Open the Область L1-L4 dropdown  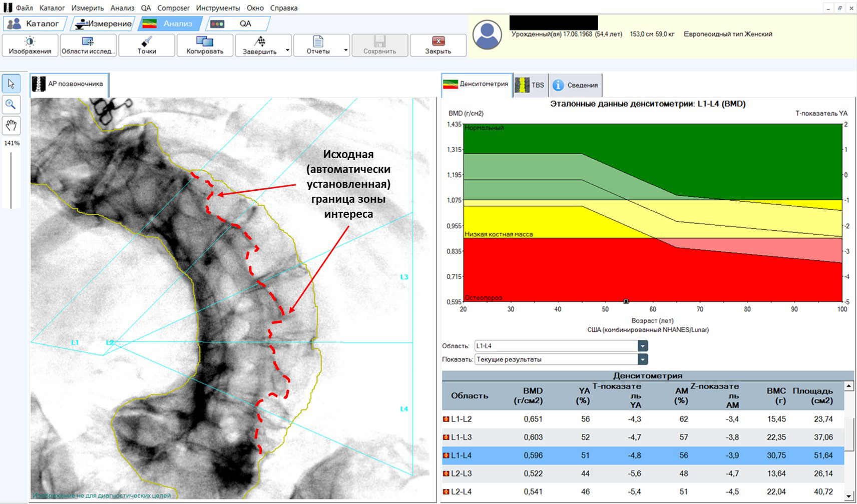pos(643,346)
